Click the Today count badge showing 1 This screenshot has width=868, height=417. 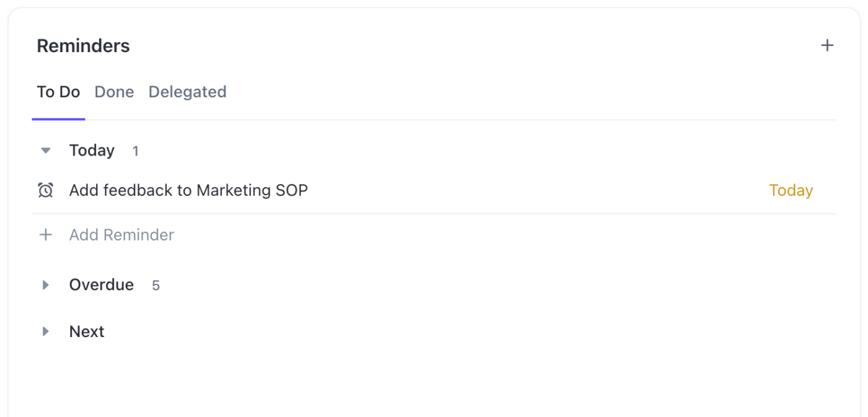point(135,151)
